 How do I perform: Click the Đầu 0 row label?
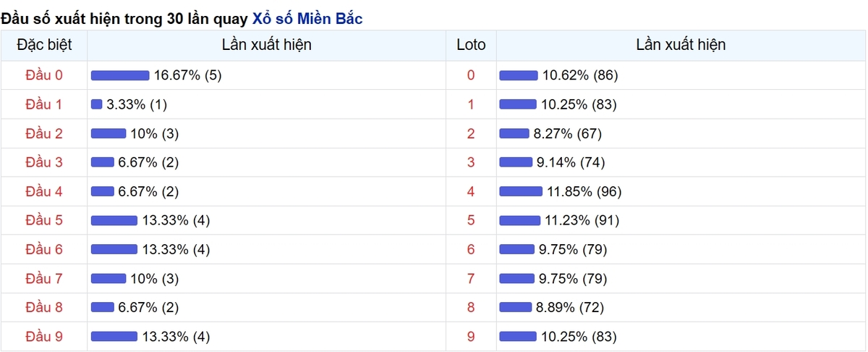click(x=44, y=75)
